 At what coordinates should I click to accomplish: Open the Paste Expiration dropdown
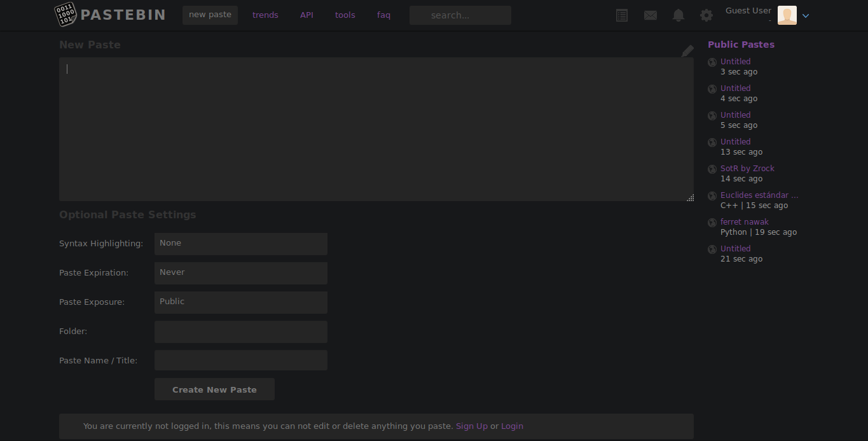coord(240,273)
